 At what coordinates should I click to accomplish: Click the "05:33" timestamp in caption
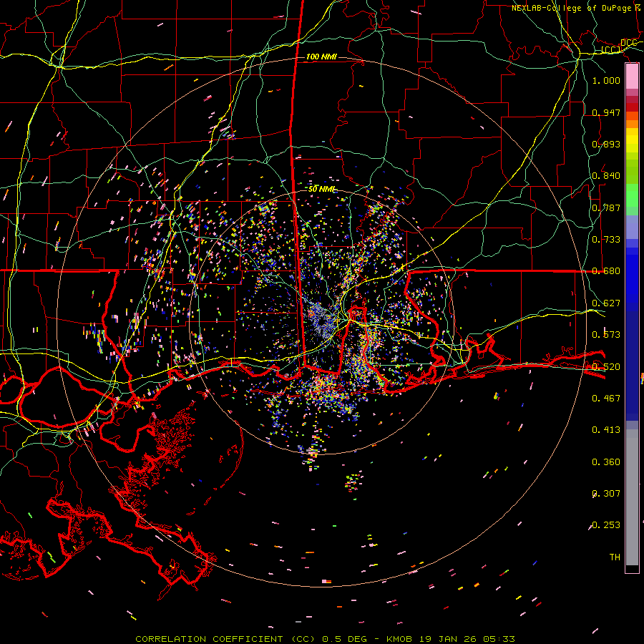point(499,639)
